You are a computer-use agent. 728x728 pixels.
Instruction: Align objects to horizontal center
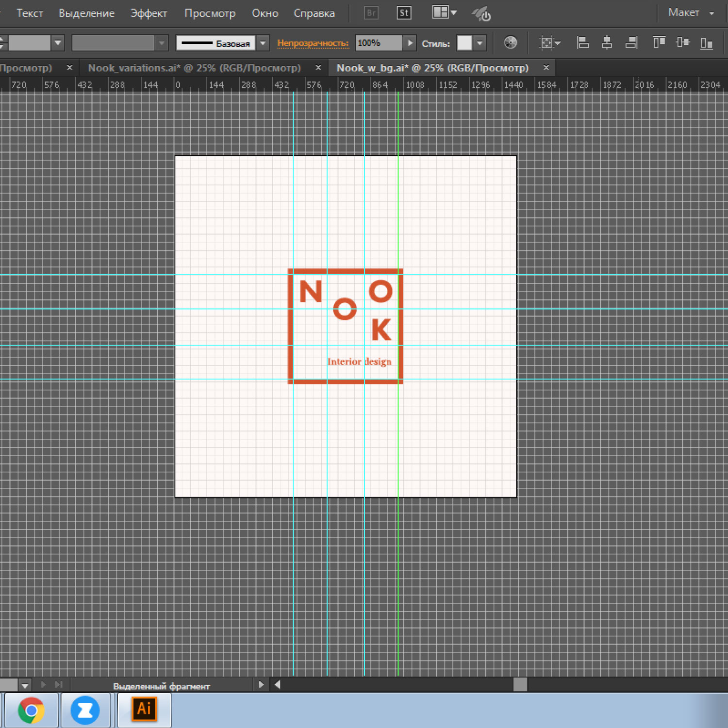tap(607, 43)
